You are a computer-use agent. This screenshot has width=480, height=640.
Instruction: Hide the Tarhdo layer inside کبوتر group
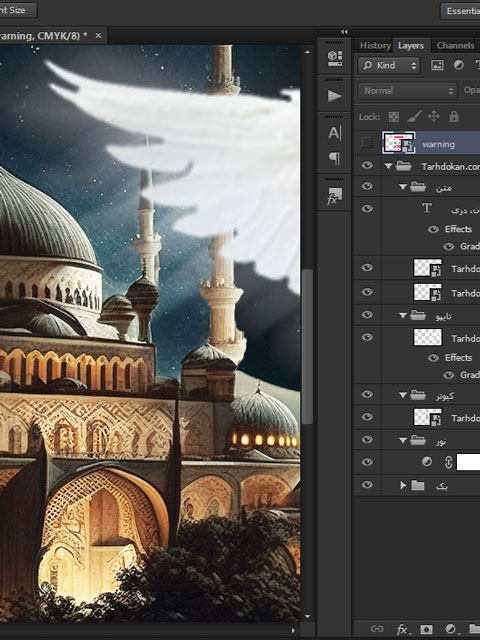coord(367,417)
